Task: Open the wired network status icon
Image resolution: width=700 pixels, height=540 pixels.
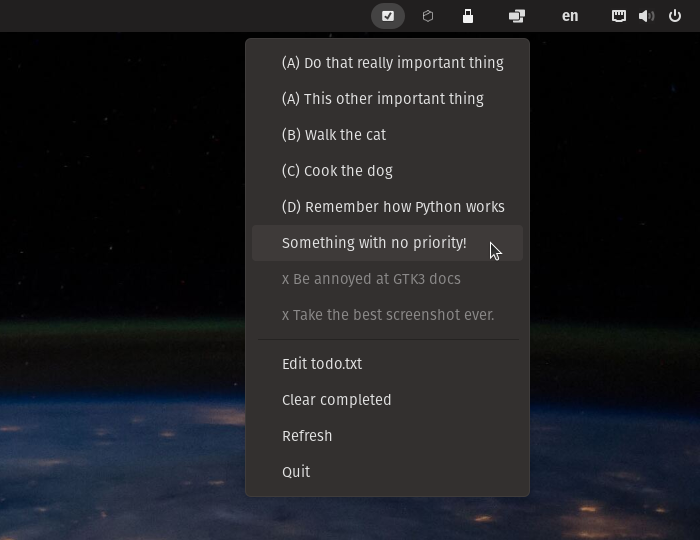Action: [619, 16]
